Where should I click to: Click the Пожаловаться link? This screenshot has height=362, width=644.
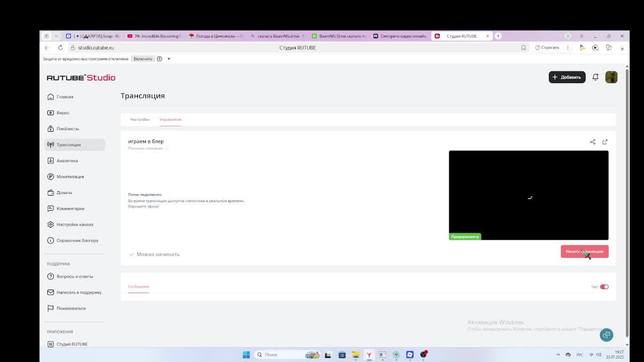75,308
